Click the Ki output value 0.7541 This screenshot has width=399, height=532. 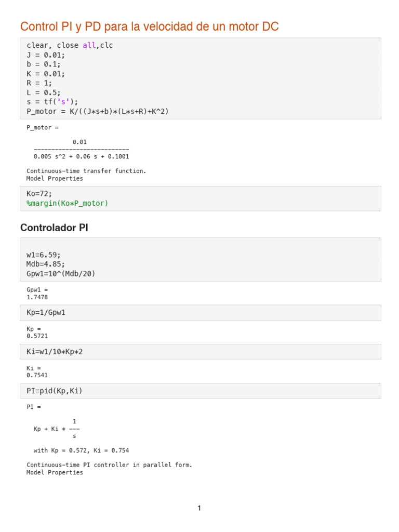point(37,375)
